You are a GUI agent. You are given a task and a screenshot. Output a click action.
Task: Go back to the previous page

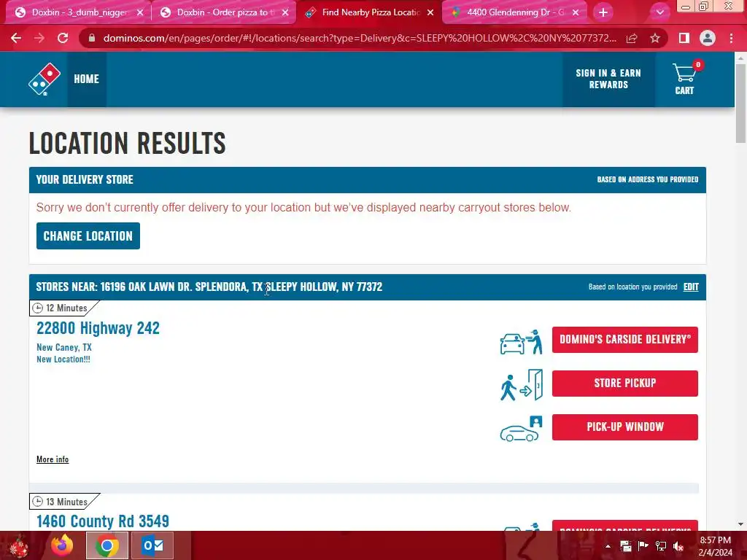point(16,38)
